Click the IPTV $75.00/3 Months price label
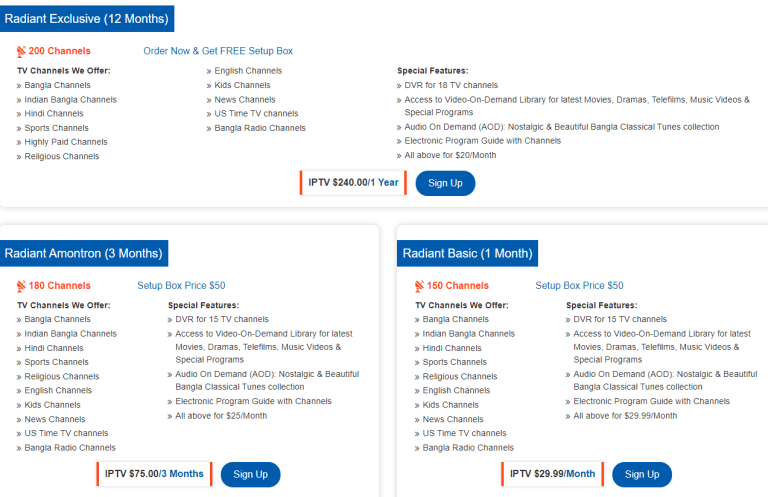 coord(155,474)
